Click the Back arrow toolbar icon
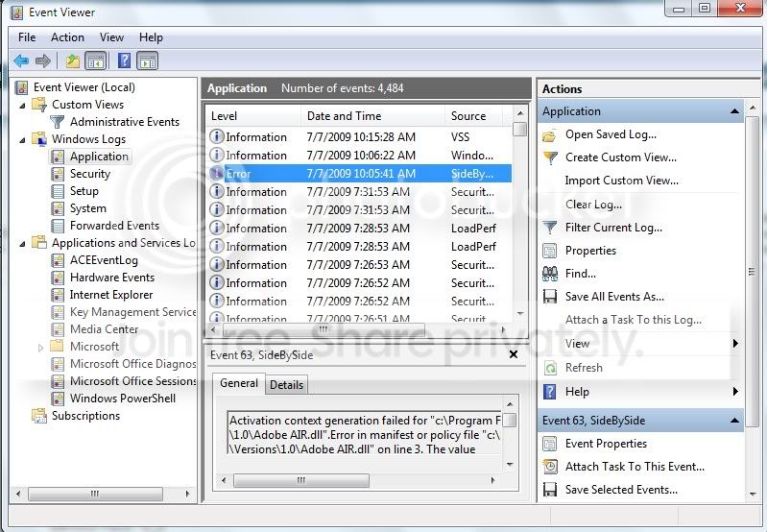 (x=21, y=61)
